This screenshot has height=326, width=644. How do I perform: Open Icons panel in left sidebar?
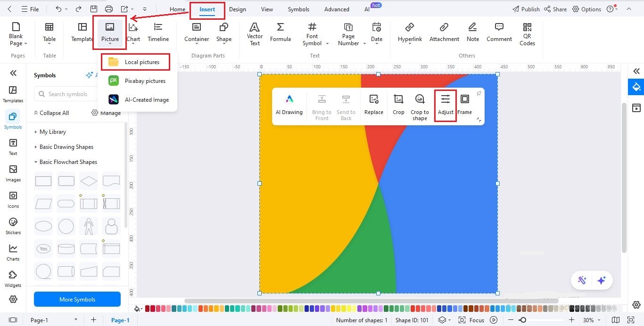(x=13, y=200)
